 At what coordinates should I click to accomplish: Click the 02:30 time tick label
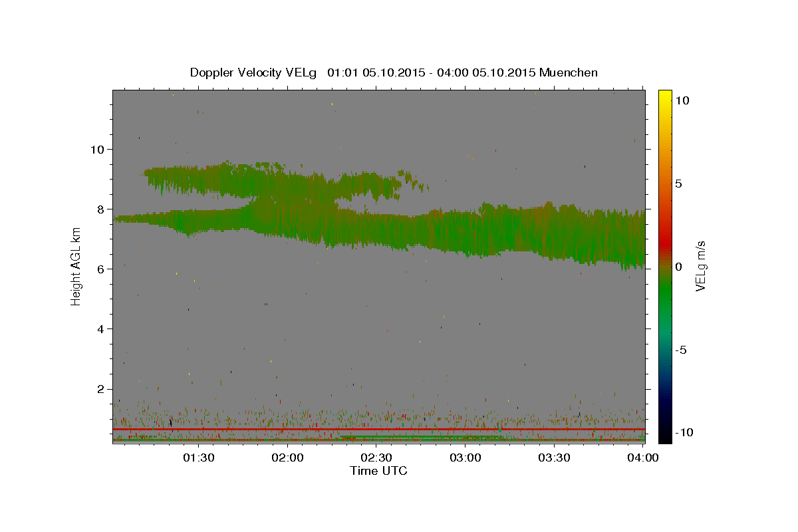[376, 458]
